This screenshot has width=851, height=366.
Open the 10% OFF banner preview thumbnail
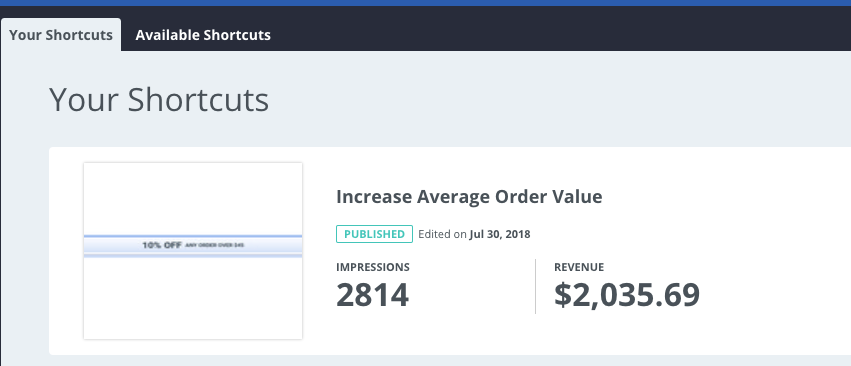[x=193, y=251]
